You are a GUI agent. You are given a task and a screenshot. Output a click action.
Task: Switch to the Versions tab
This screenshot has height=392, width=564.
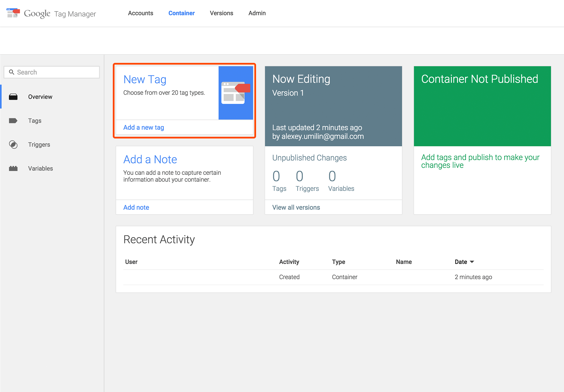tap(221, 13)
